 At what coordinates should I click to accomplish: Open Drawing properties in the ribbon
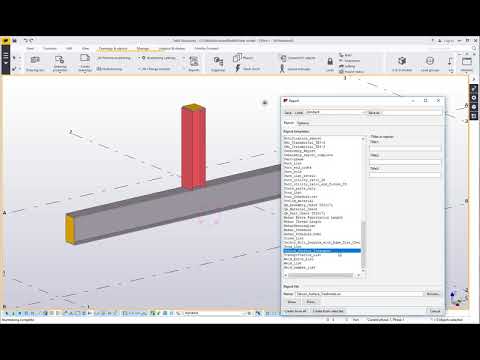tap(60, 63)
